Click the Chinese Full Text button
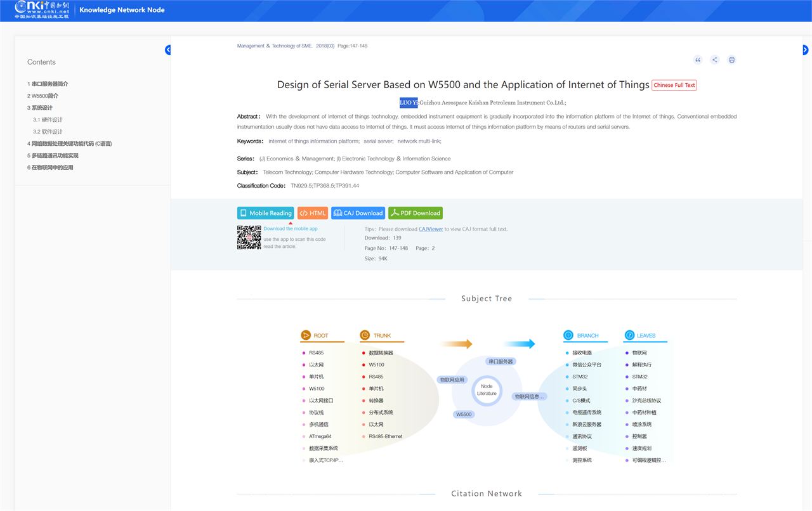 coord(674,85)
